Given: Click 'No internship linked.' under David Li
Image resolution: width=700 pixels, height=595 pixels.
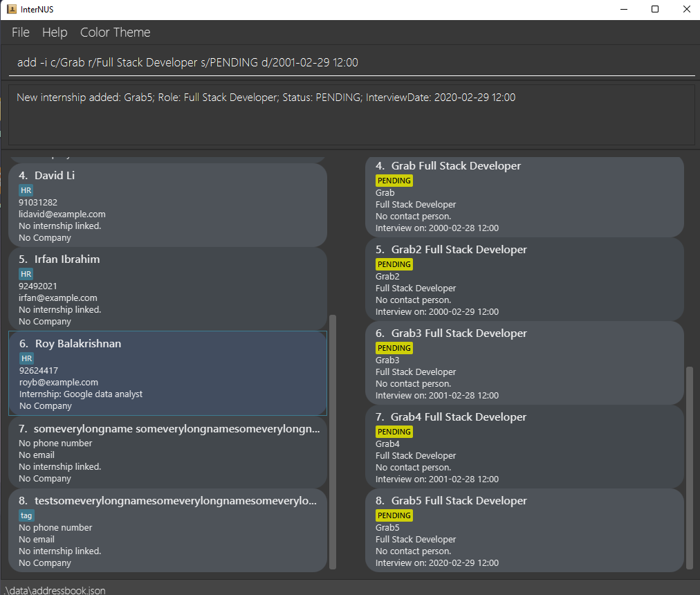Looking at the screenshot, I should [x=59, y=226].
